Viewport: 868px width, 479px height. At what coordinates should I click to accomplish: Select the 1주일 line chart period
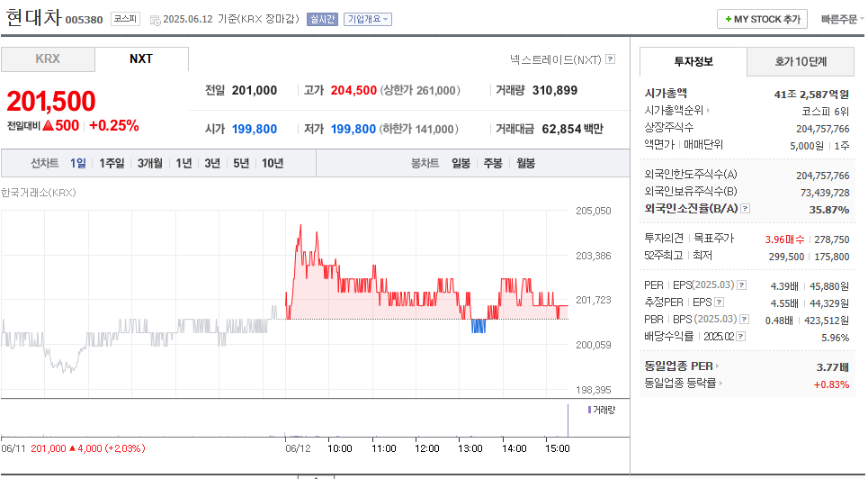click(x=112, y=163)
